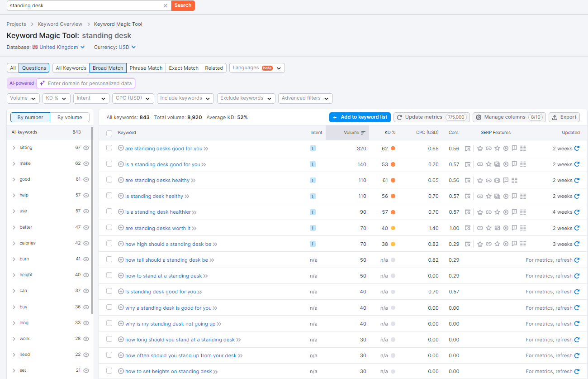Refresh metrics for 'how to stand at a standing desk'

[x=577, y=276]
